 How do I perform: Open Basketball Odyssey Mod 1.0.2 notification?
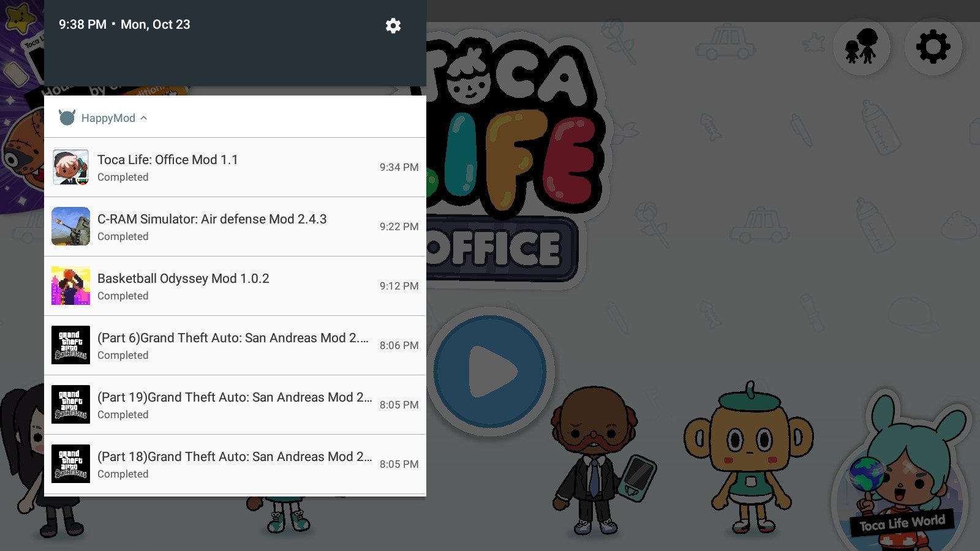[x=235, y=286]
